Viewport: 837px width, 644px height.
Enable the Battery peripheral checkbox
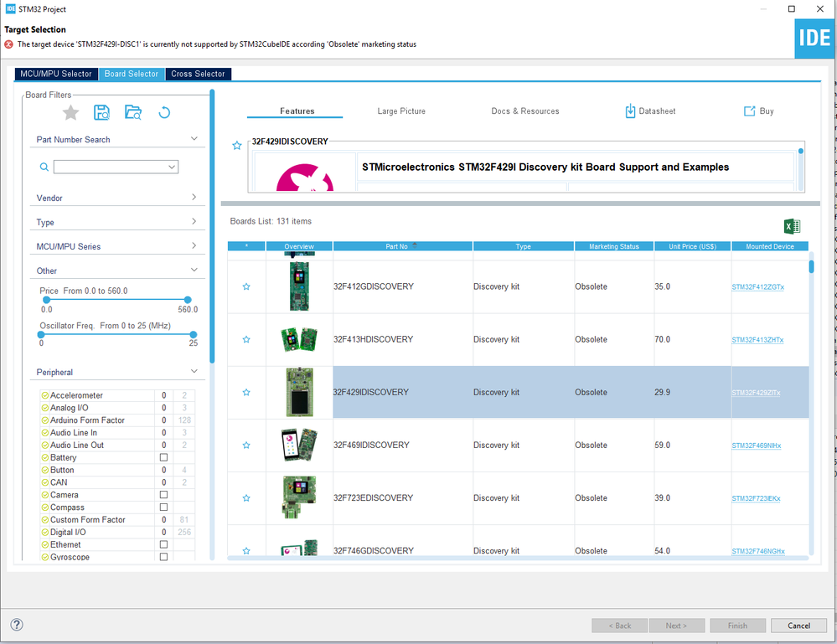pyautogui.click(x=164, y=457)
